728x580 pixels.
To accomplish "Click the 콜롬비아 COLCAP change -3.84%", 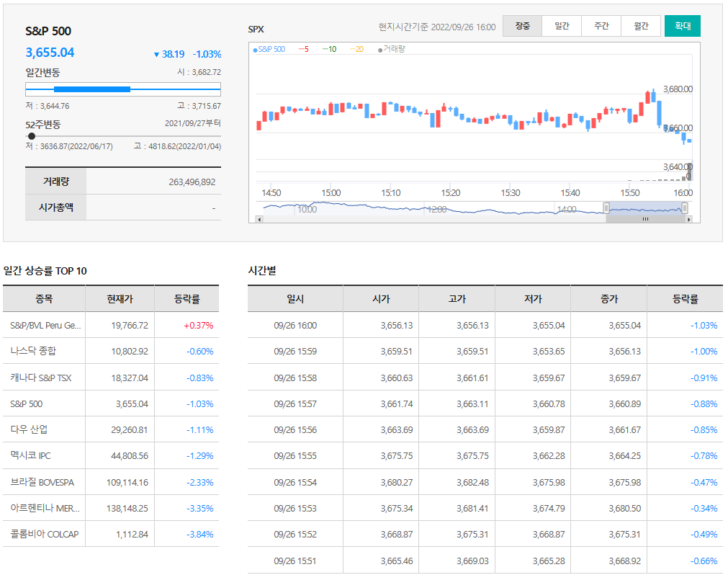I will [x=199, y=534].
